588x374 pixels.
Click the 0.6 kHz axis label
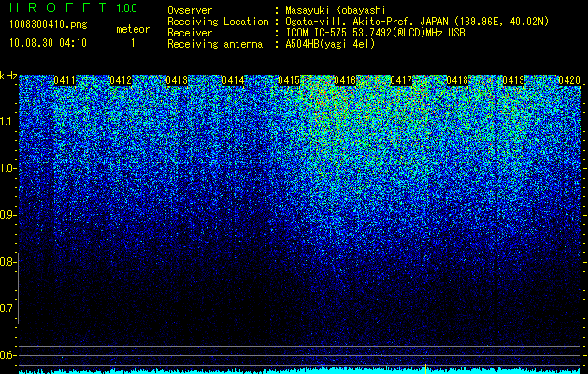coord(7,355)
